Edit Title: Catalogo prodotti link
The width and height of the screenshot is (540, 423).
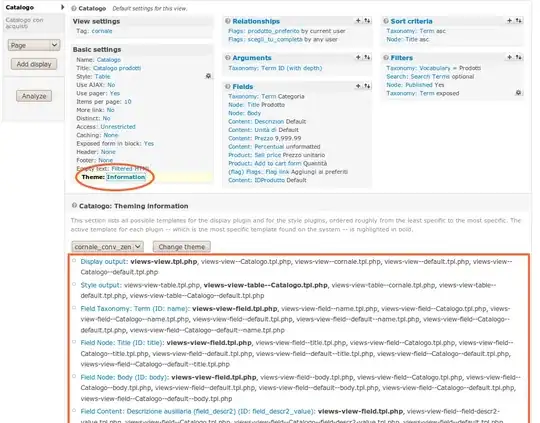tap(117, 68)
